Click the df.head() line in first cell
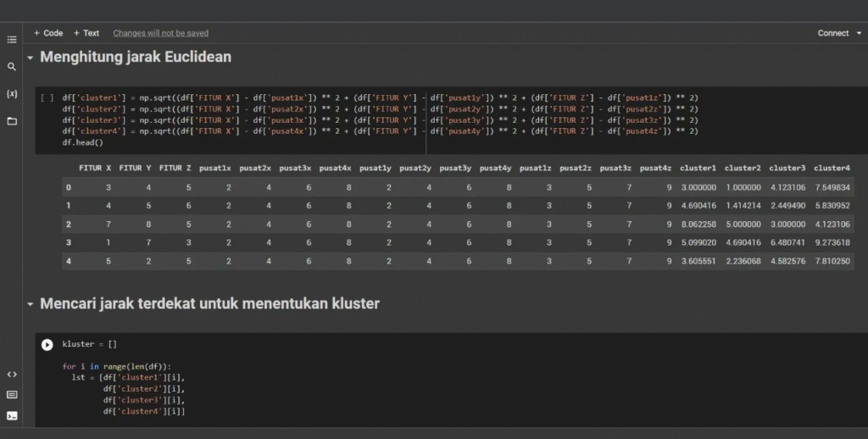868x439 pixels. click(82, 142)
